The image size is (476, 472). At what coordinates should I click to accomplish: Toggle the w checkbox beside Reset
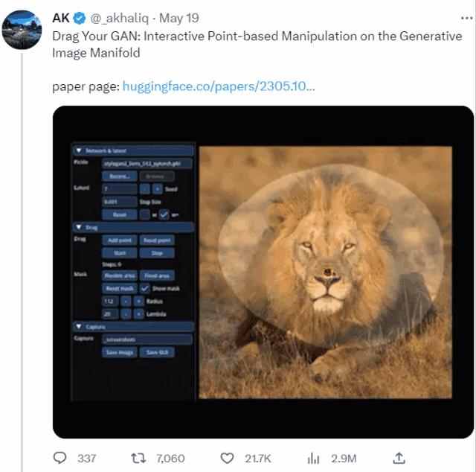[144, 214]
